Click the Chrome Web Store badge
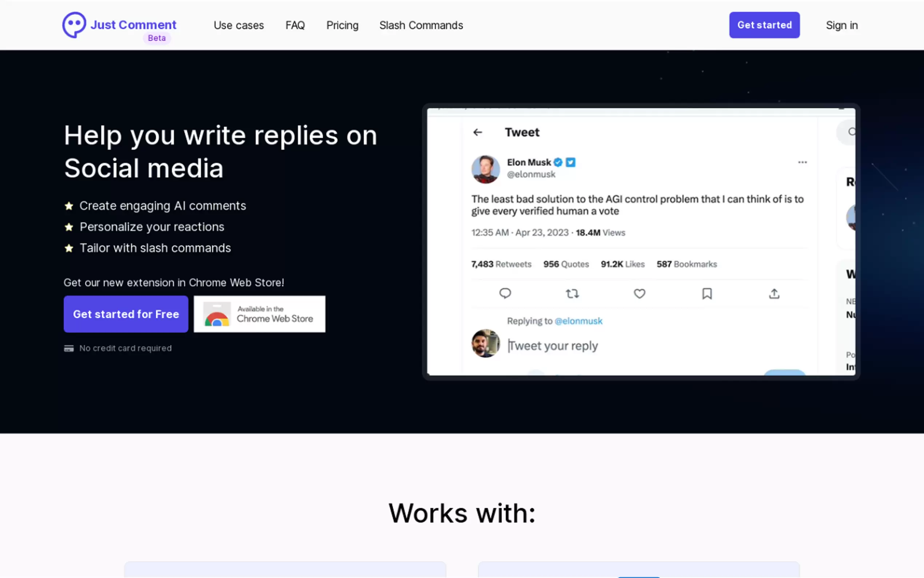This screenshot has height=578, width=924. [x=259, y=314]
